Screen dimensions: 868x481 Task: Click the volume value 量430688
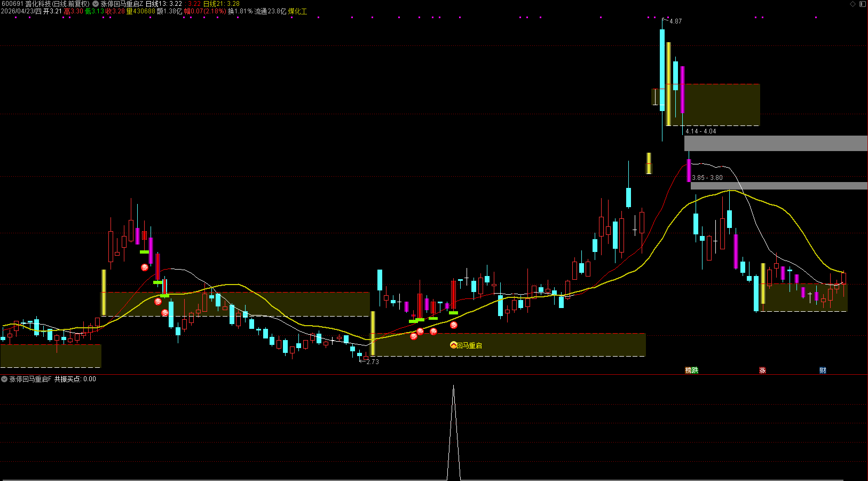[x=140, y=11]
